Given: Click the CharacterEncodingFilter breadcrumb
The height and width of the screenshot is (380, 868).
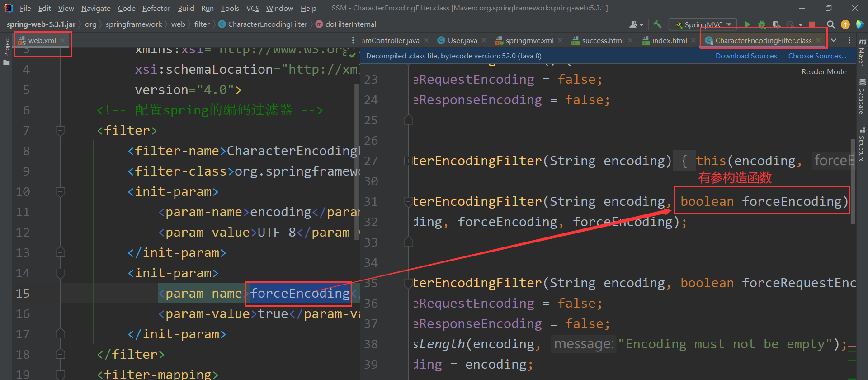Looking at the screenshot, I should pos(263,24).
